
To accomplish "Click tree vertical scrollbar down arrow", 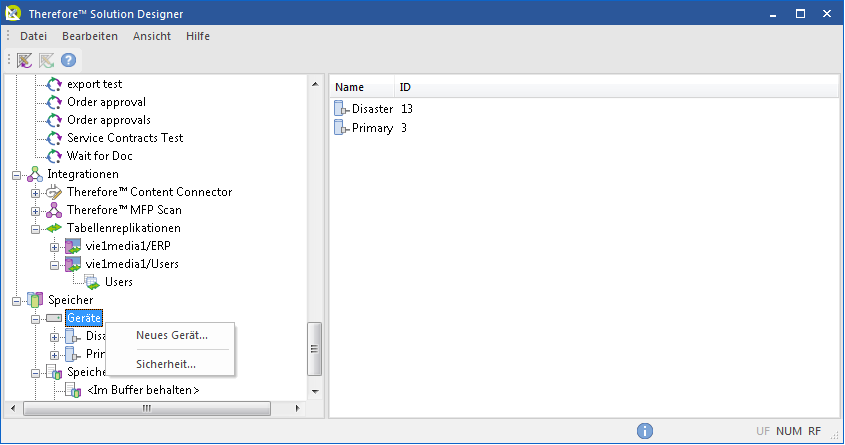I will [x=315, y=392].
